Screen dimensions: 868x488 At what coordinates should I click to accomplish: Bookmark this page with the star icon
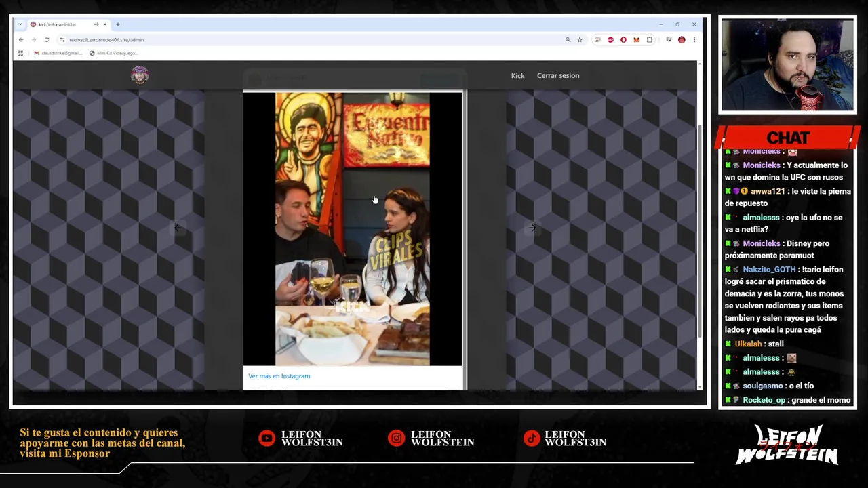tap(580, 40)
